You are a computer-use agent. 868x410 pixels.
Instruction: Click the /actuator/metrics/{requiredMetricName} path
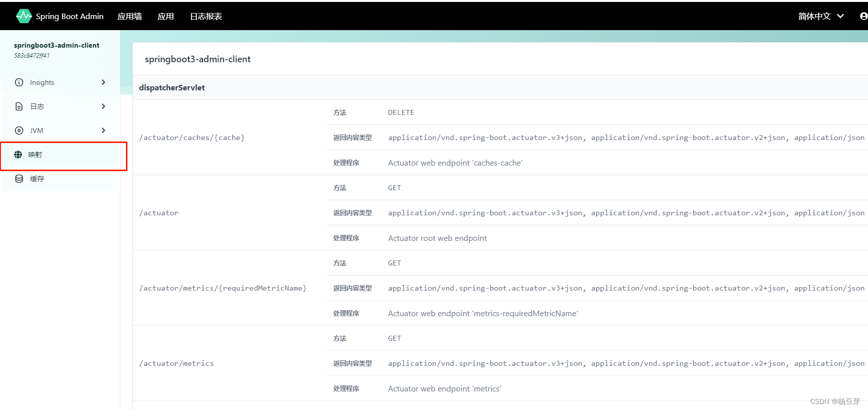223,288
